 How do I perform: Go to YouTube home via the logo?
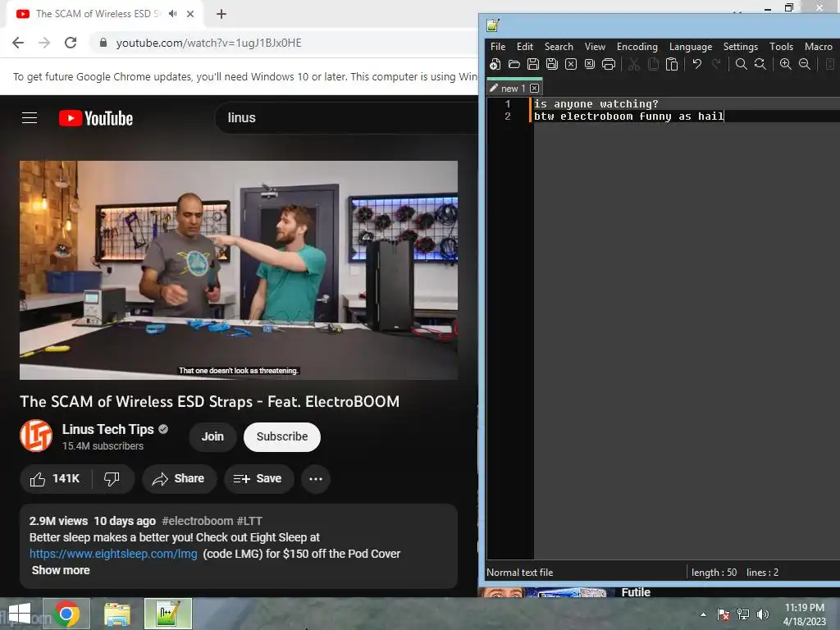pyautogui.click(x=96, y=118)
